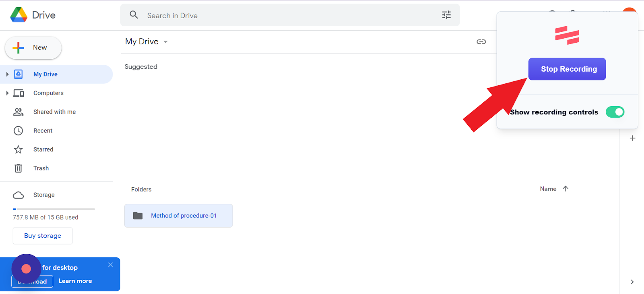Click the 757.8 MB of 15 GB used text
This screenshot has height=294, width=644.
(45, 217)
